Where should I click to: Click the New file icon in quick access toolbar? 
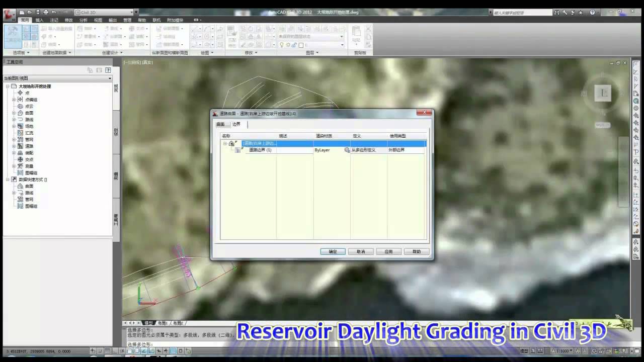tap(23, 12)
